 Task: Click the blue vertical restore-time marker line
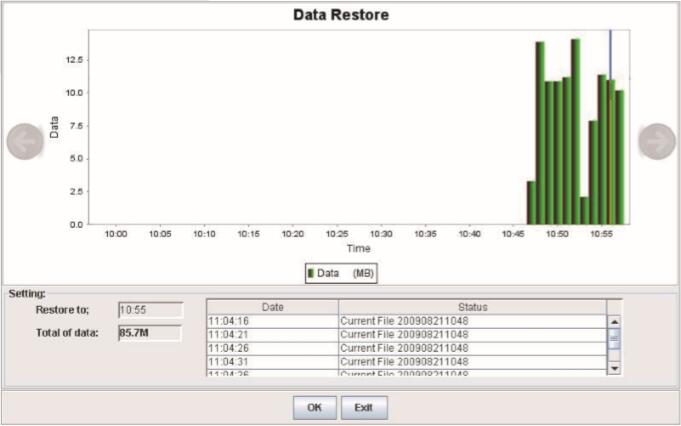tap(610, 60)
